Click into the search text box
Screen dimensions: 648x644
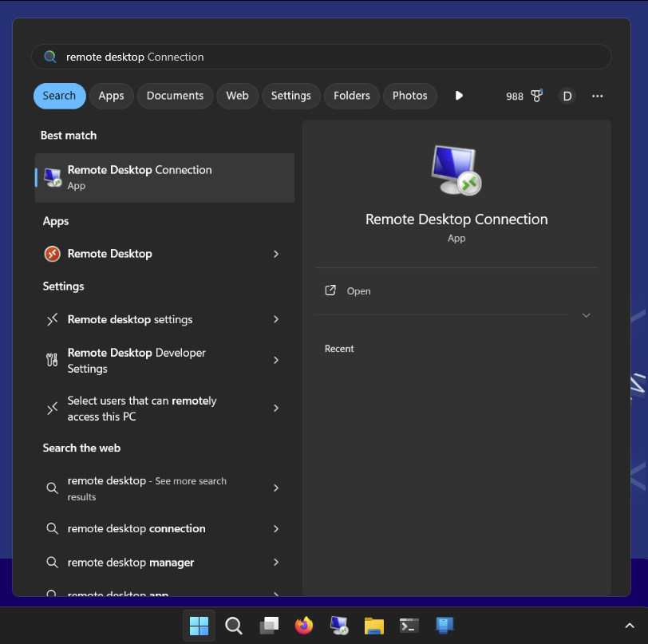point(322,57)
